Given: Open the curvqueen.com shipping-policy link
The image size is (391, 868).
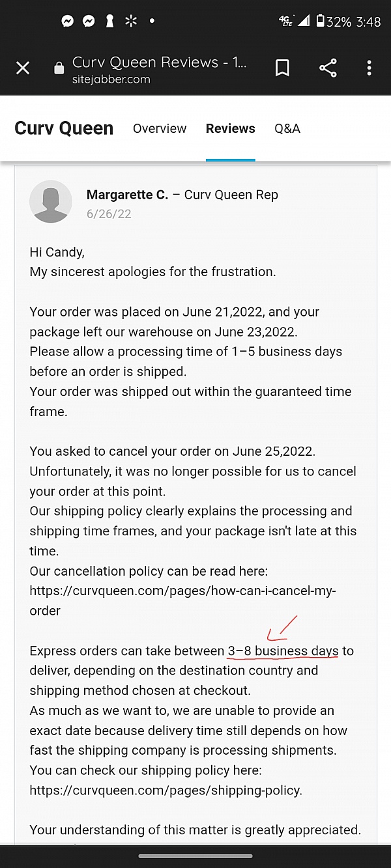Looking at the screenshot, I should coord(166,791).
